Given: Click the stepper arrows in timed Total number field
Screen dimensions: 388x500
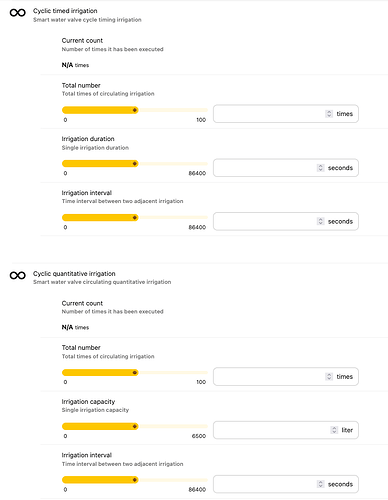Looking at the screenshot, I should click(x=329, y=114).
